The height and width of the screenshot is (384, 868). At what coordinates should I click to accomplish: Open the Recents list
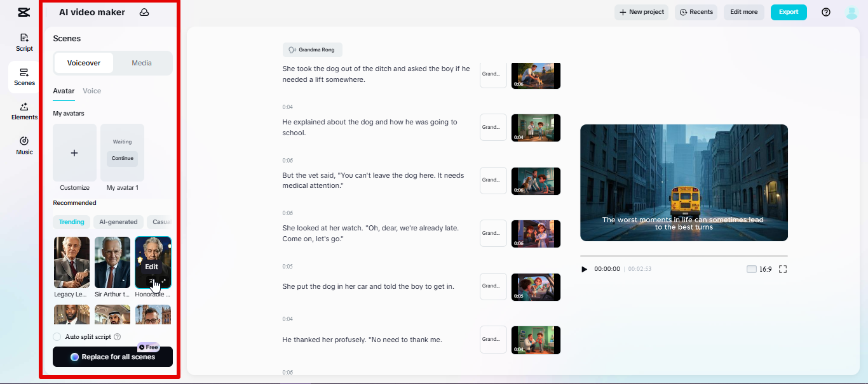(x=696, y=11)
